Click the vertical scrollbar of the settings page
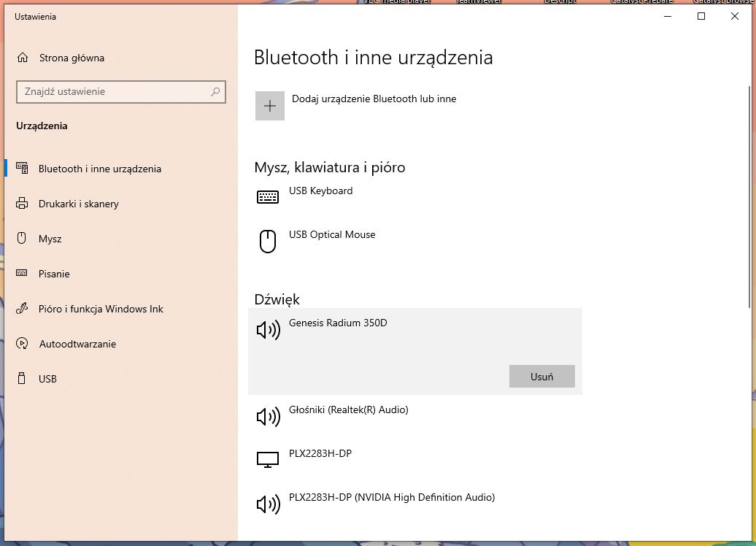The height and width of the screenshot is (546, 756). [x=749, y=197]
